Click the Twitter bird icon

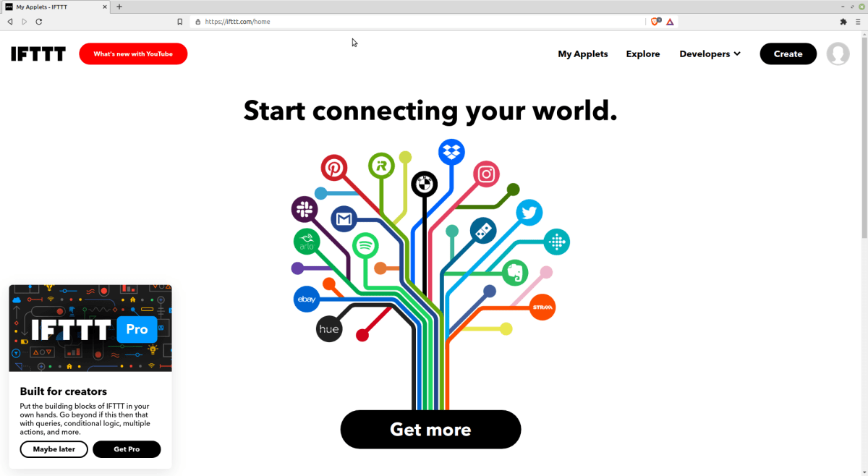point(529,213)
